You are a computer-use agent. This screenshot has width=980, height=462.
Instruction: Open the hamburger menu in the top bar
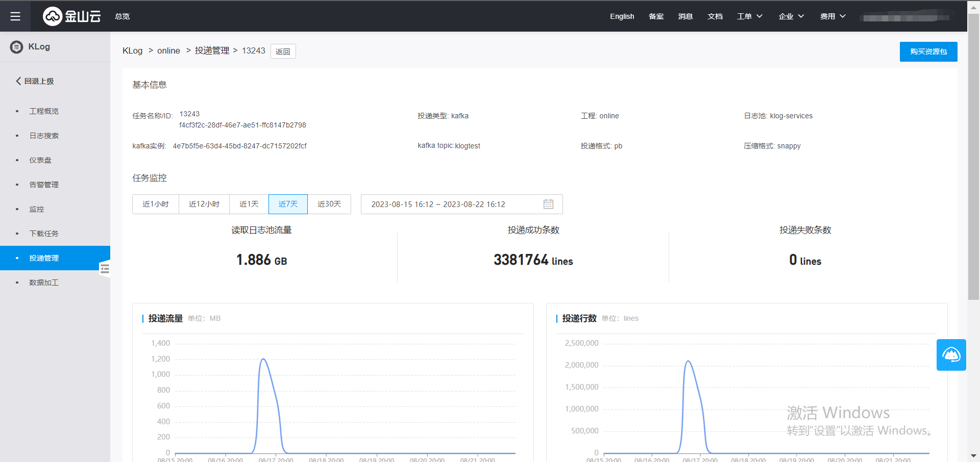click(x=15, y=16)
